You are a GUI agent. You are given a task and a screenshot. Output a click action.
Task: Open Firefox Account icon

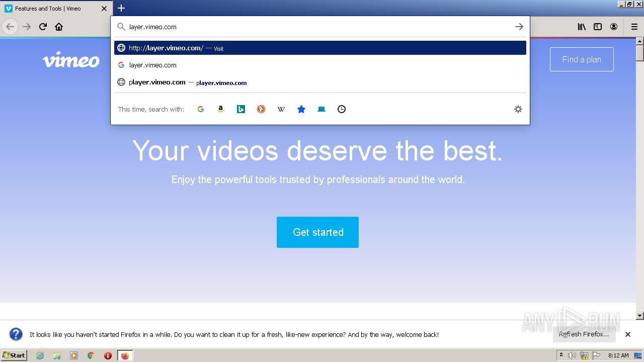(614, 27)
